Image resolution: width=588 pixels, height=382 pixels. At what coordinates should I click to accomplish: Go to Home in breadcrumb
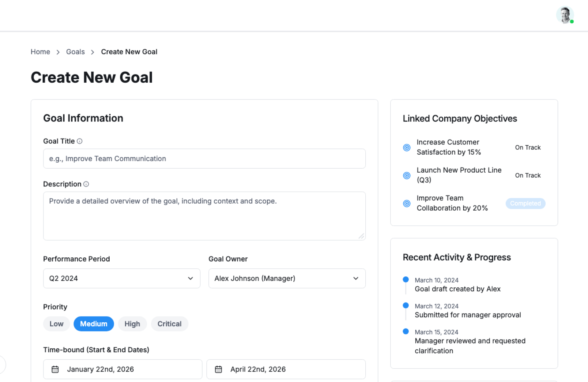pyautogui.click(x=40, y=52)
